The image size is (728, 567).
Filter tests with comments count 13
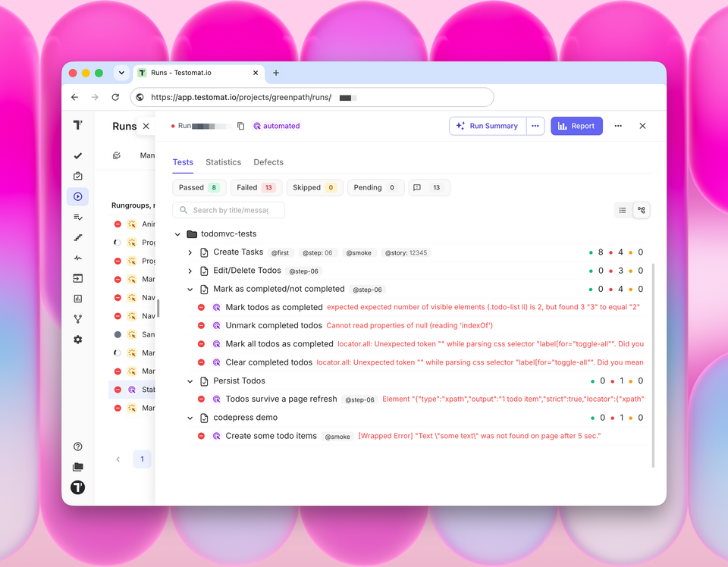click(x=429, y=187)
